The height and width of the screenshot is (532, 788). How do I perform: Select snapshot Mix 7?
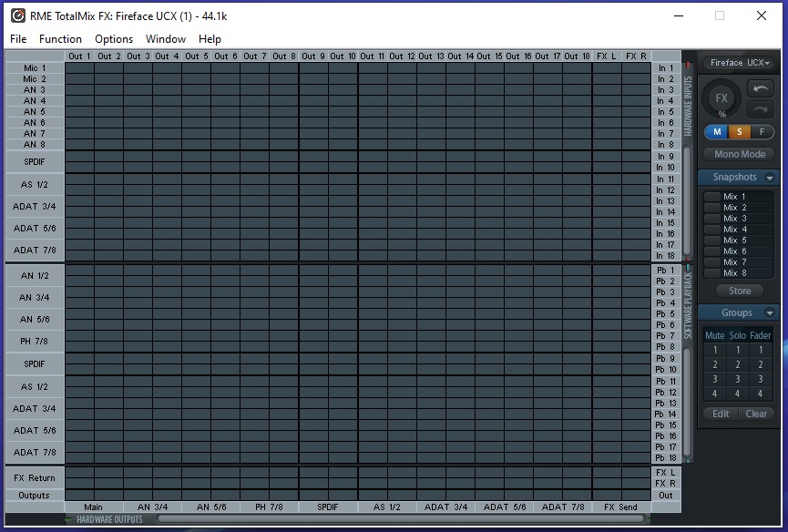tap(738, 262)
